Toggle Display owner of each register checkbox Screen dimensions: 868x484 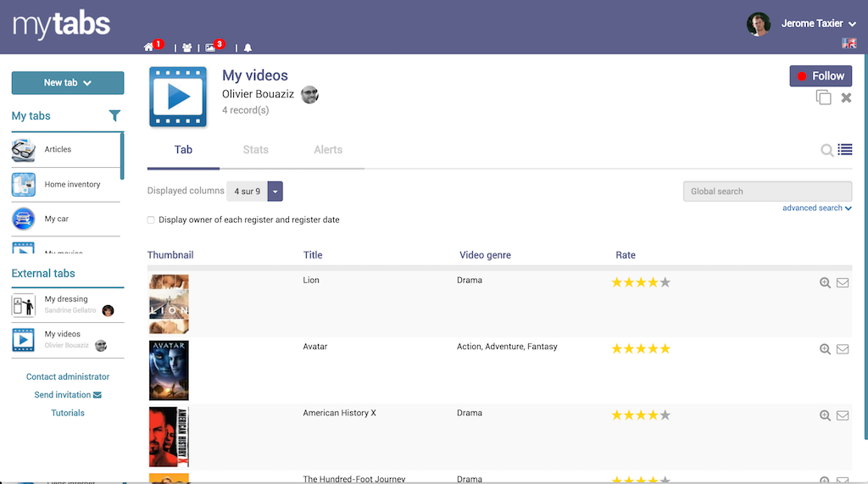coord(151,220)
